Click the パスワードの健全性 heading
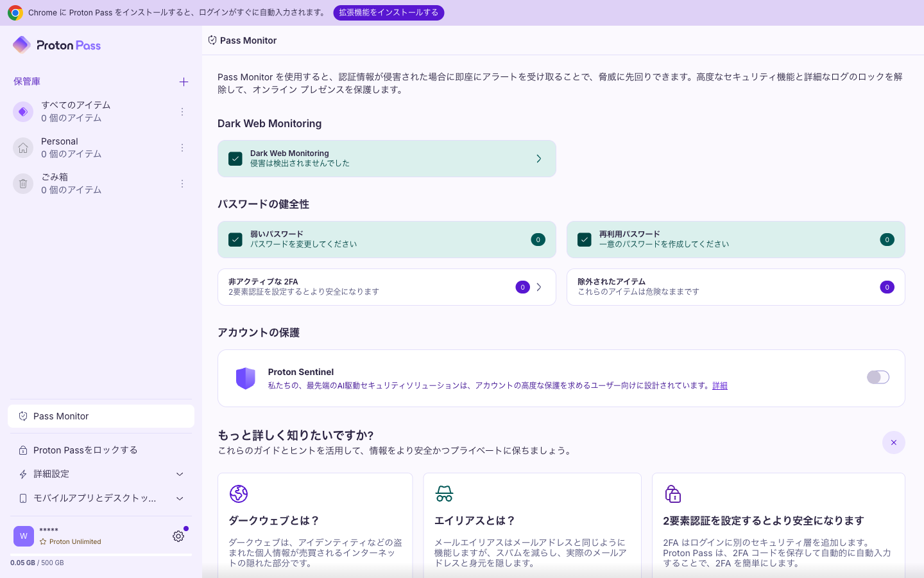Image resolution: width=924 pixels, height=578 pixels. coord(263,204)
